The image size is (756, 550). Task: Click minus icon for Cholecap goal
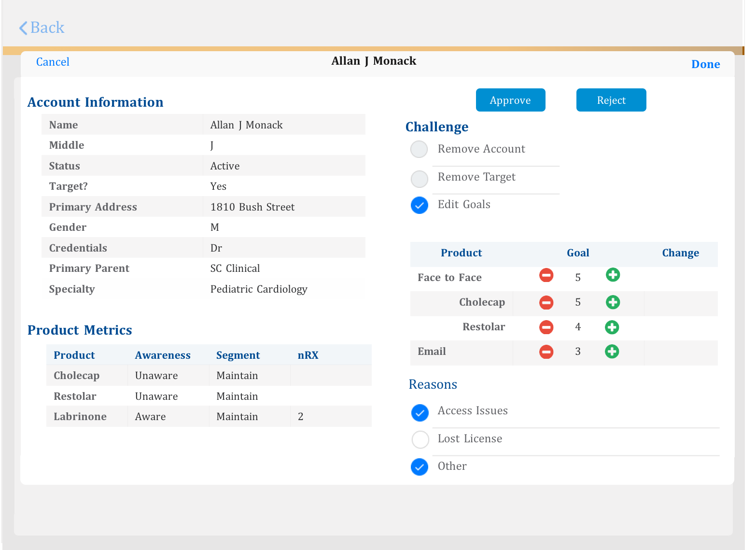546,303
